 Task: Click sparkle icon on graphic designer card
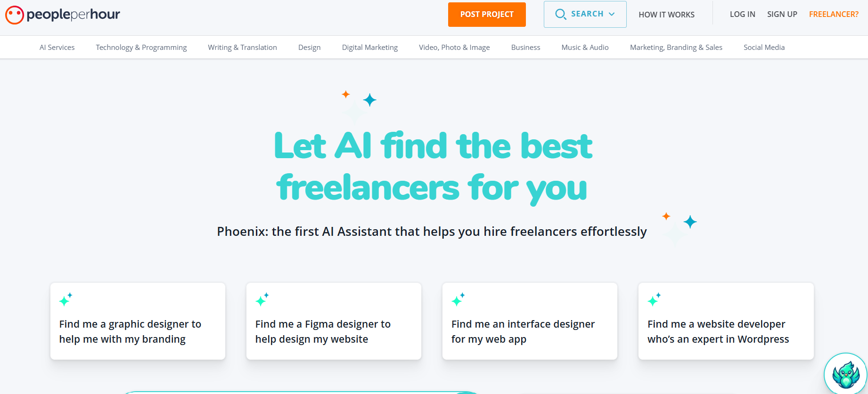pos(66,299)
